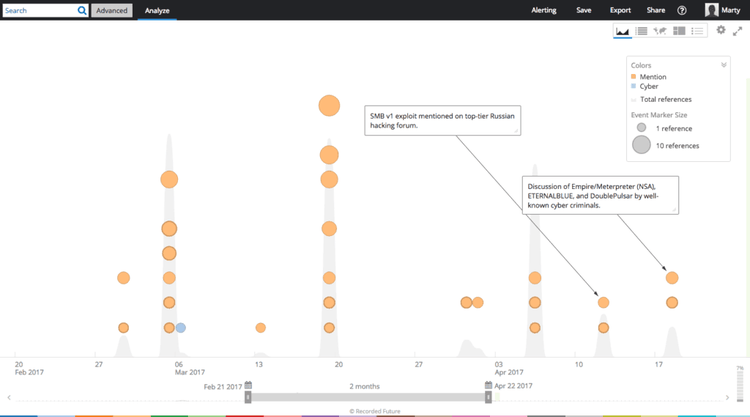Viewport: 750px width, 417px height.
Task: Switch to the table view icon
Action: (x=641, y=31)
